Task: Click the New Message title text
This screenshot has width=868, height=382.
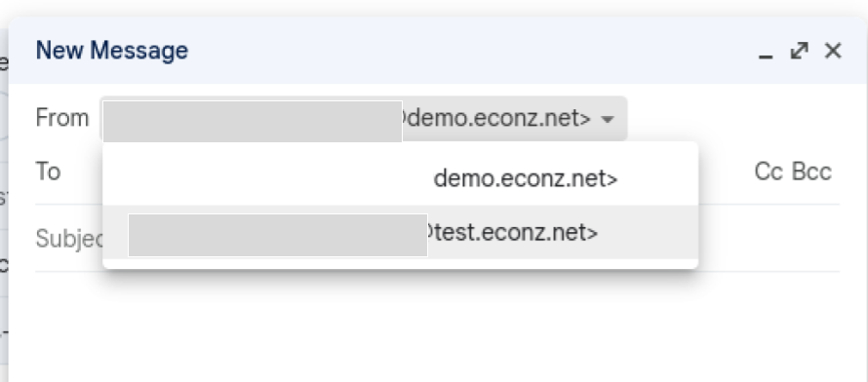Action: point(112,51)
